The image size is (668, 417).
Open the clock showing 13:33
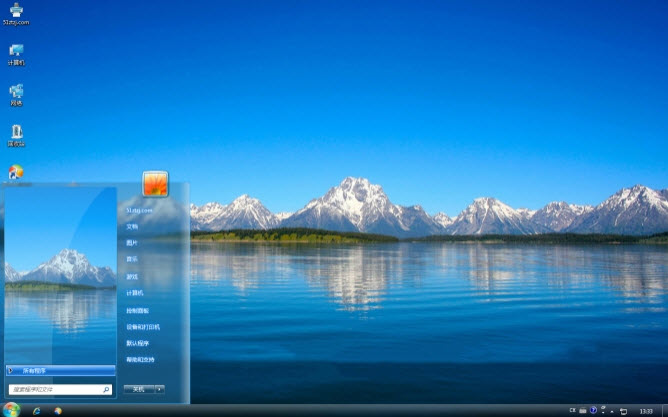click(646, 411)
